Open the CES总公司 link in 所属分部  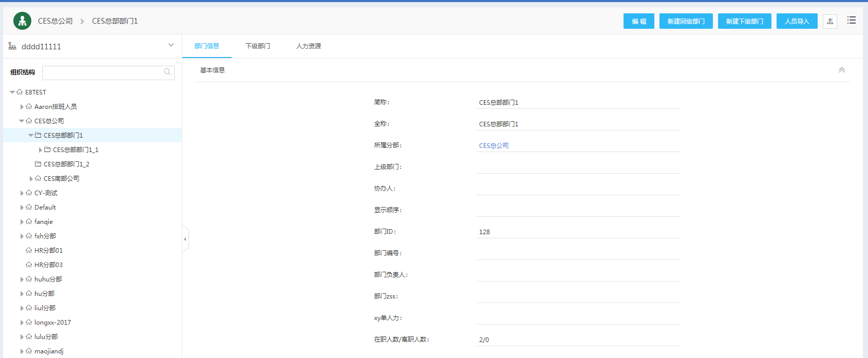click(x=494, y=146)
